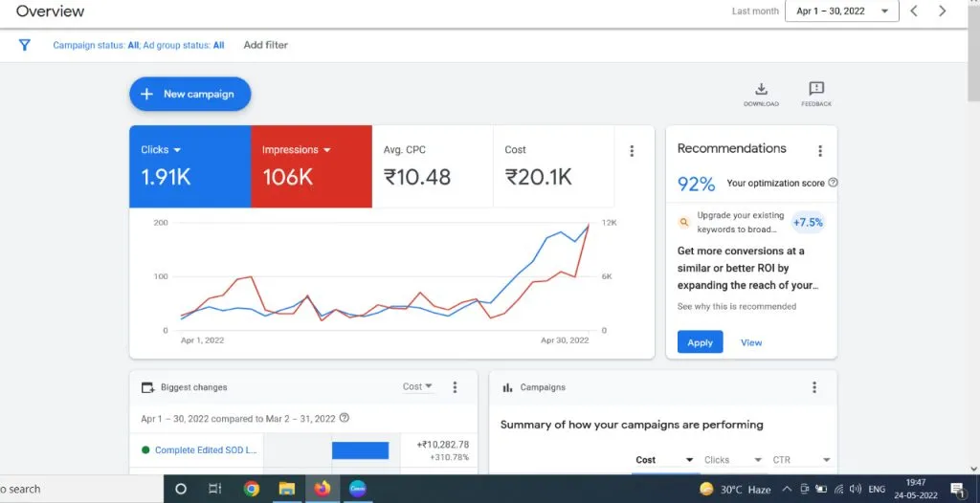The height and width of the screenshot is (503, 980).
Task: Open Cost dropdown in Biggest changes
Action: click(x=417, y=386)
